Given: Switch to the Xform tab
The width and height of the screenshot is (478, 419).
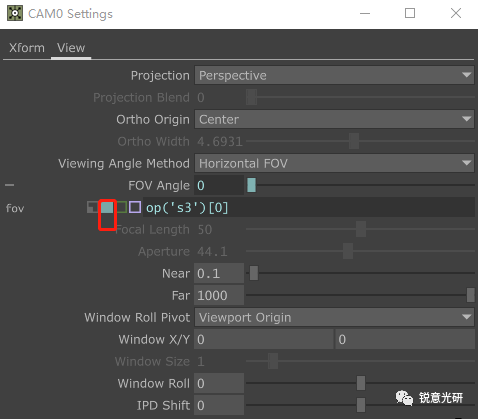Looking at the screenshot, I should [x=27, y=48].
